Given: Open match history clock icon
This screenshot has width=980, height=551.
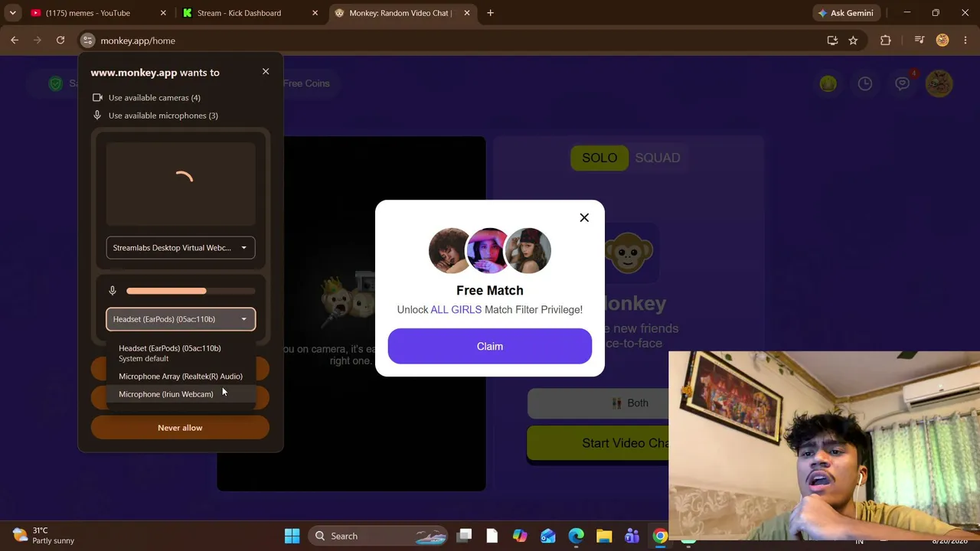Looking at the screenshot, I should coord(865,83).
